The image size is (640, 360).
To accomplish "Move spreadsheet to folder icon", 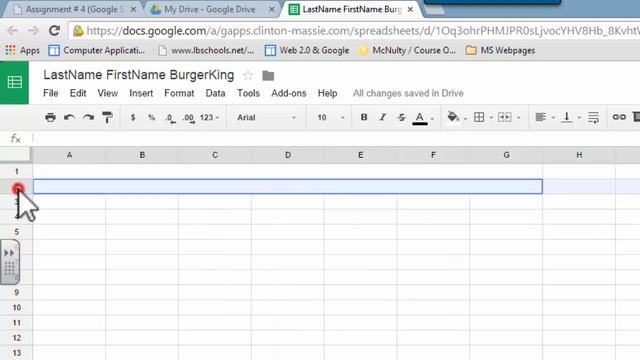I will (268, 76).
